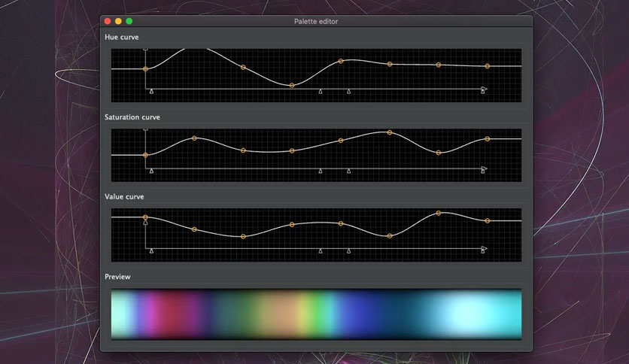Select the second control point on the Hue curve
The height and width of the screenshot is (364, 629).
pyautogui.click(x=243, y=68)
